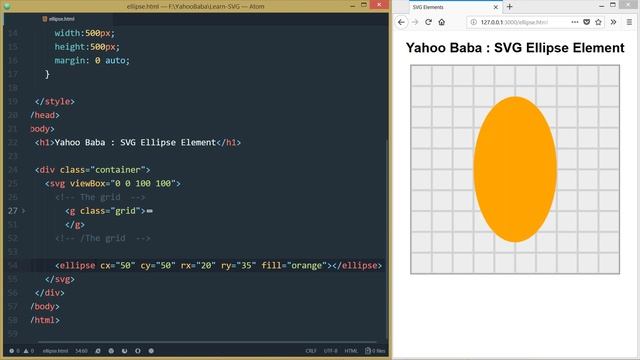Click the fifth round status bar icon

click(x=151, y=351)
